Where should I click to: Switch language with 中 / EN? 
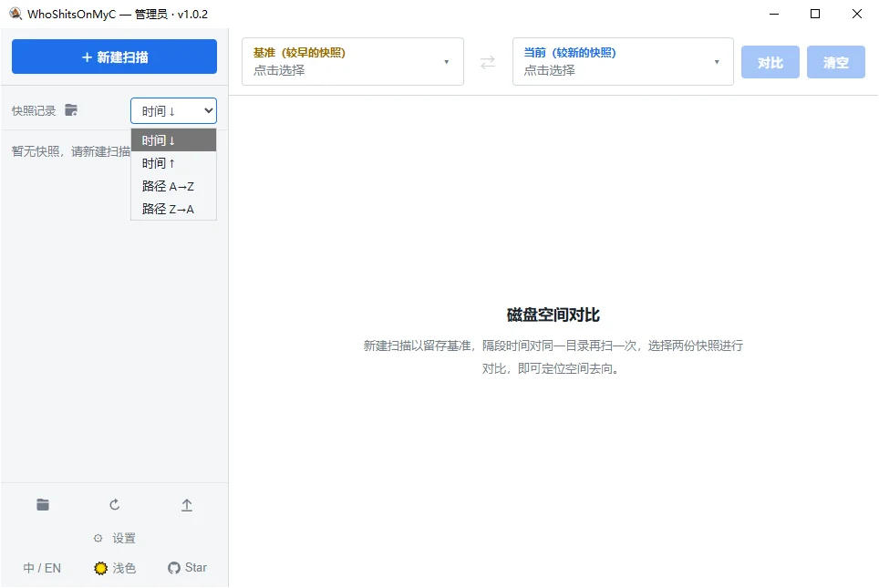(x=42, y=568)
